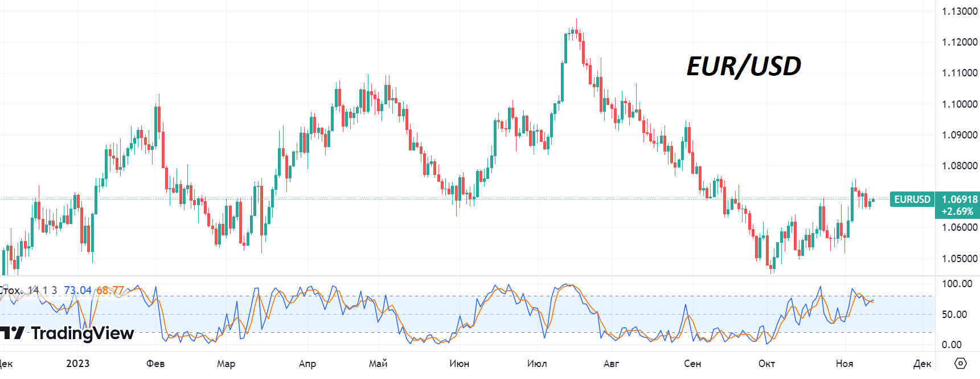Select the EURUSD symbol label on price axis
This screenshot has height=379, width=980.
912,199
